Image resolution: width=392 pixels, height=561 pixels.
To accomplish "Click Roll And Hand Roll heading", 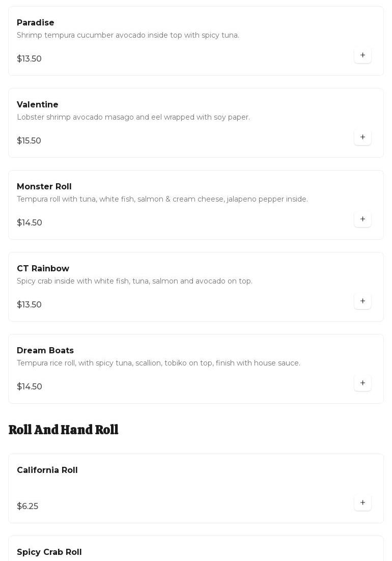I will pyautogui.click(x=64, y=430).
